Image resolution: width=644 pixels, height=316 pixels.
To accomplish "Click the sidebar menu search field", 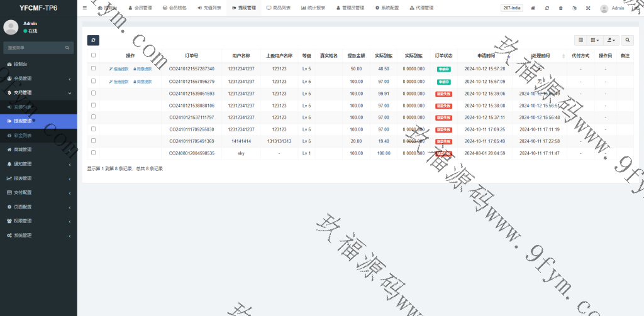I will 35,47.
